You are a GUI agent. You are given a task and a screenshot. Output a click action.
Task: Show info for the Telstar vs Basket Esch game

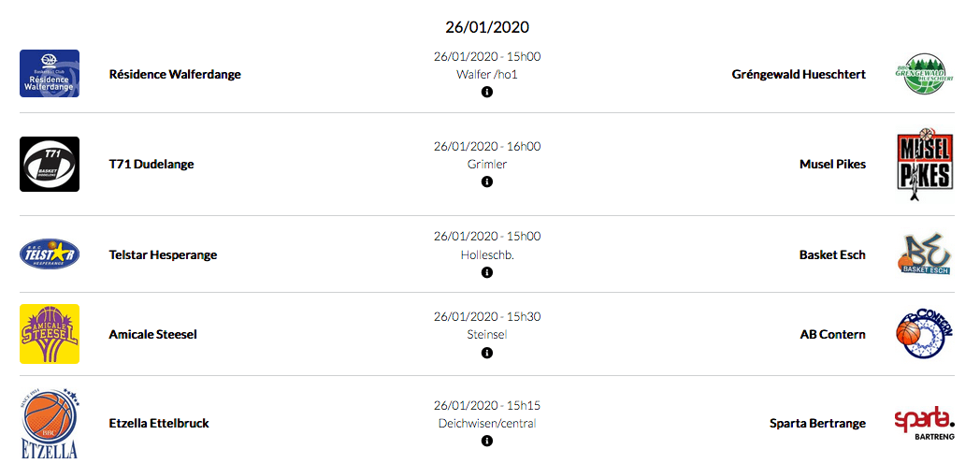coord(486,272)
